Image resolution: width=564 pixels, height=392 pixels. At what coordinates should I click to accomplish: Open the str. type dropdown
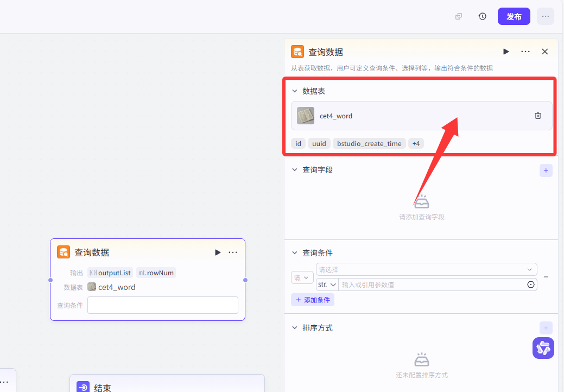(x=326, y=284)
